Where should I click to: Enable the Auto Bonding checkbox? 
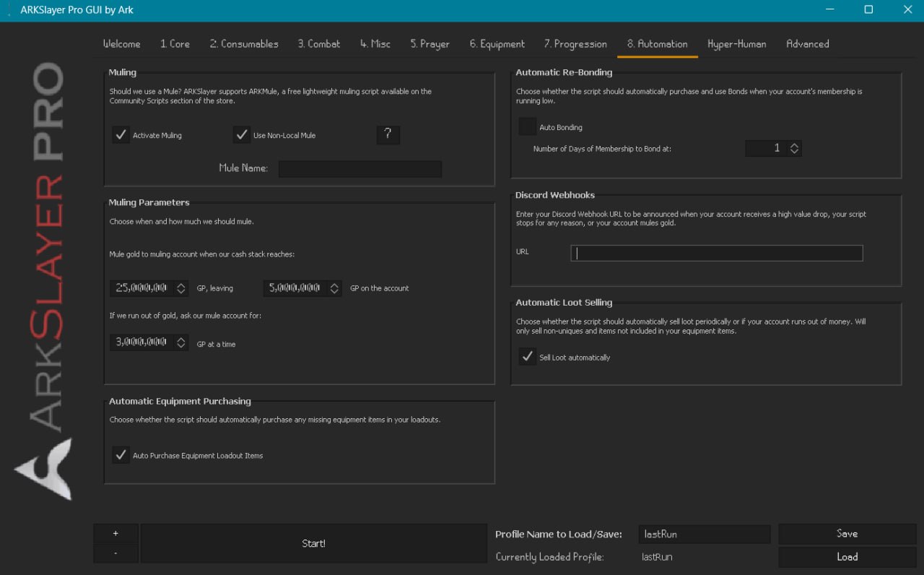[x=528, y=126]
